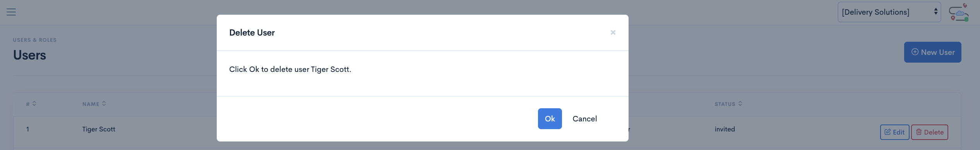980x150 pixels.
Task: Close the Delete User dialog
Action: [x=613, y=32]
